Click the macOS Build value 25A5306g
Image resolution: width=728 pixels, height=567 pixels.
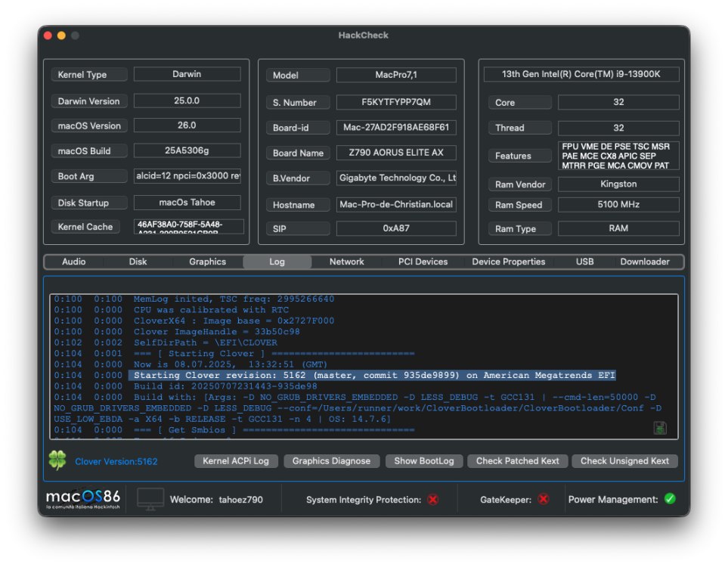point(187,150)
